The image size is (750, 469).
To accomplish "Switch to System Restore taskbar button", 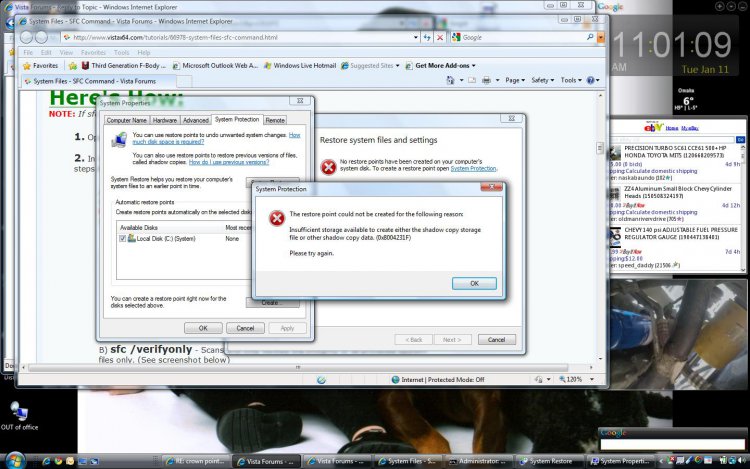I will point(550,461).
